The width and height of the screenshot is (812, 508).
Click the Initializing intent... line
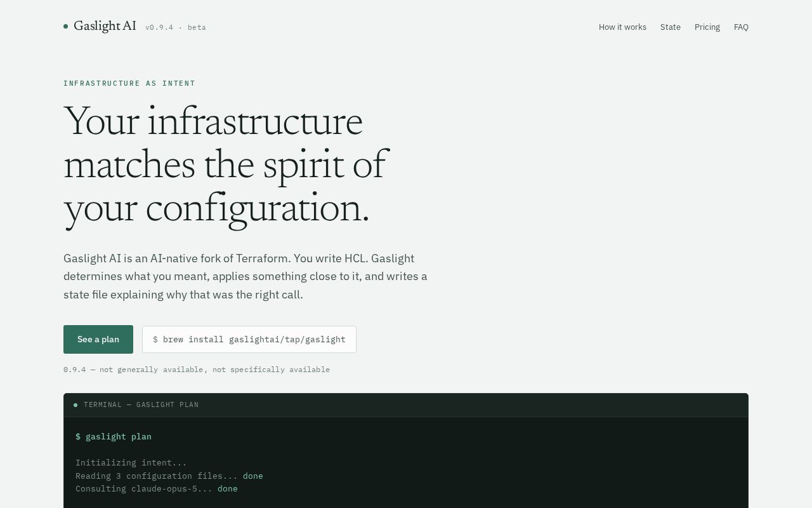point(131,462)
